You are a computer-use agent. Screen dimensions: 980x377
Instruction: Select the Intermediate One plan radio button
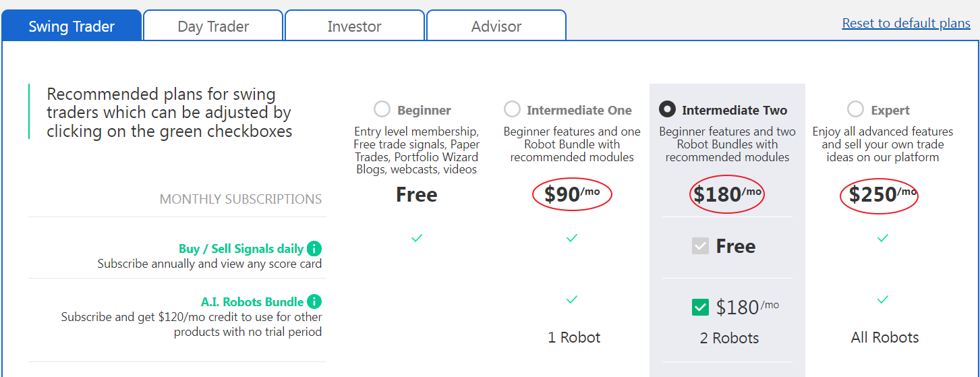coord(512,109)
